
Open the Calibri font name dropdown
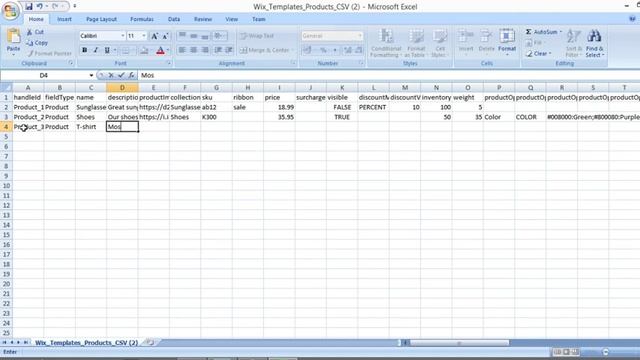click(x=122, y=36)
